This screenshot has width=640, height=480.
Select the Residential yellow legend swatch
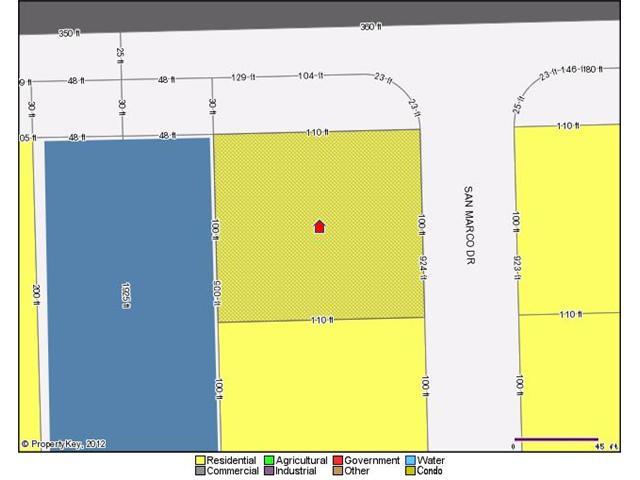[x=200, y=461]
